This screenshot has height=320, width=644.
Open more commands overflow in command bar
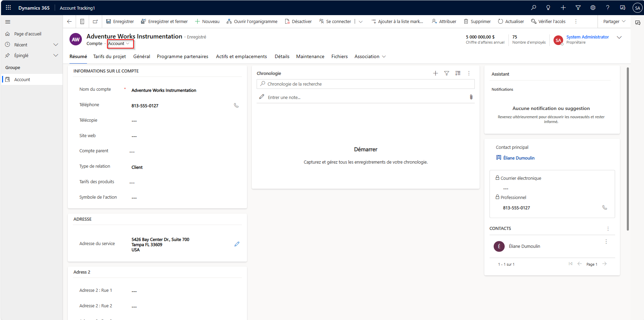pyautogui.click(x=576, y=21)
